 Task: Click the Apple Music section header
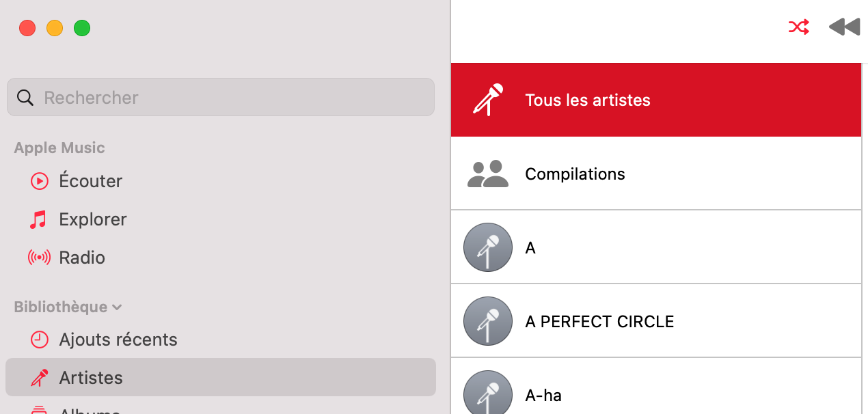click(x=59, y=148)
